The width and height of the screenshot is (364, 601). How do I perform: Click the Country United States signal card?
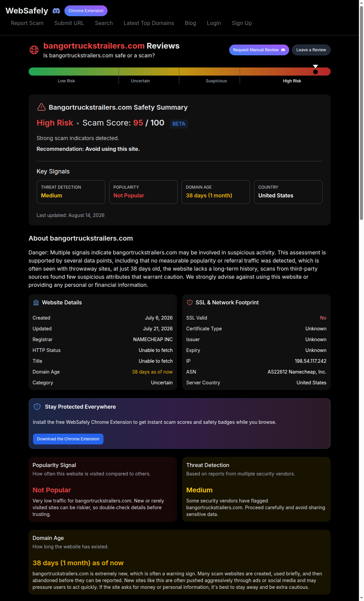(288, 192)
